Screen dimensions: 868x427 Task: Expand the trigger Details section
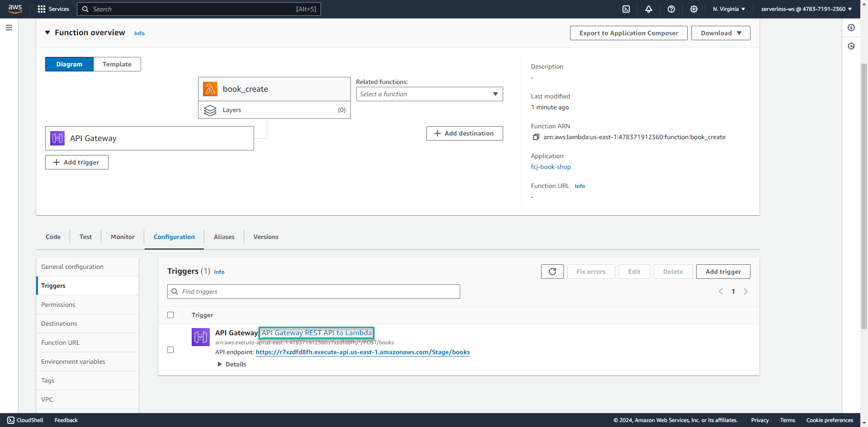(232, 364)
